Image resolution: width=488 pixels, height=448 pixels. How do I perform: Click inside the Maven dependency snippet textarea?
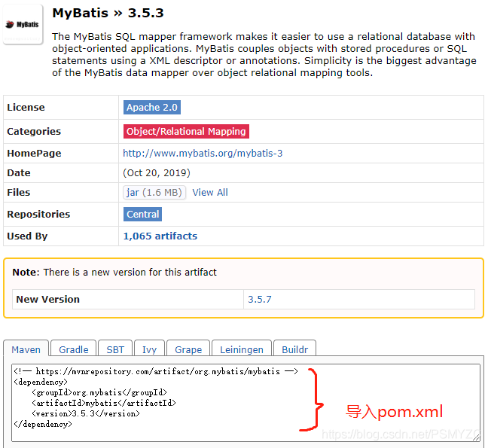click(246, 403)
